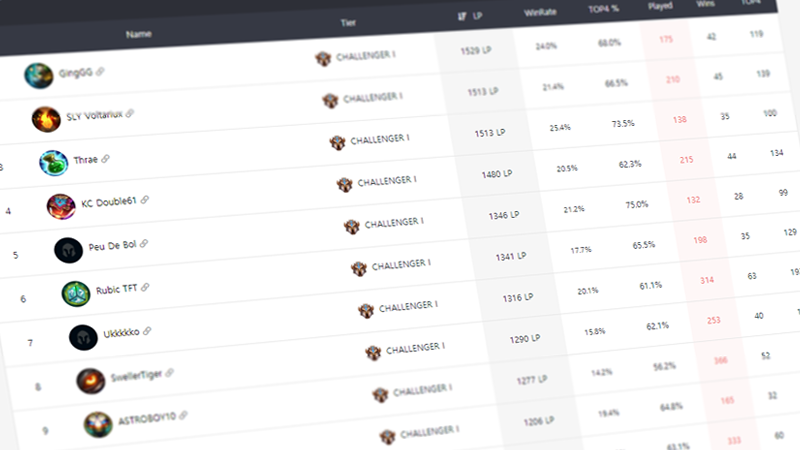Click the 314 played games value
Viewport: 800px width, 450px height.
[707, 280]
